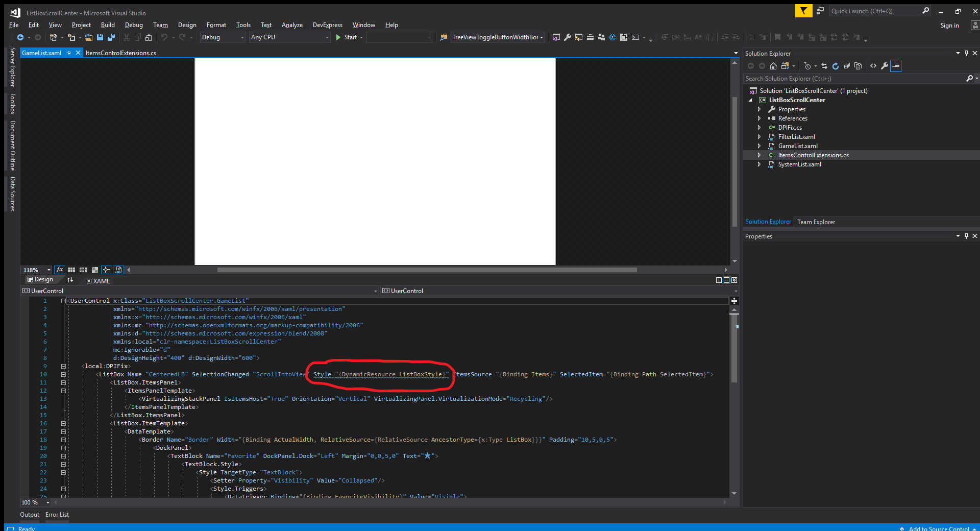Collapse the XAML pane with chevron icon
The height and width of the screenshot is (531, 980).
[734, 280]
